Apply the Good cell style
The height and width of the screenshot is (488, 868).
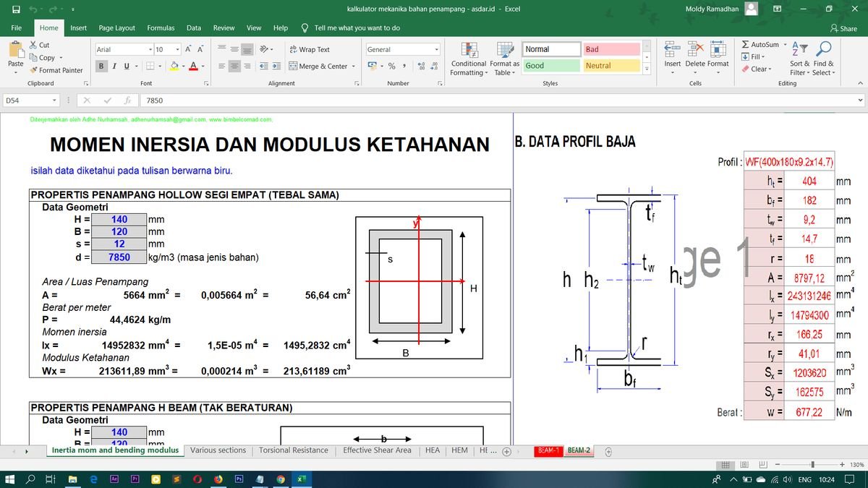[551, 66]
